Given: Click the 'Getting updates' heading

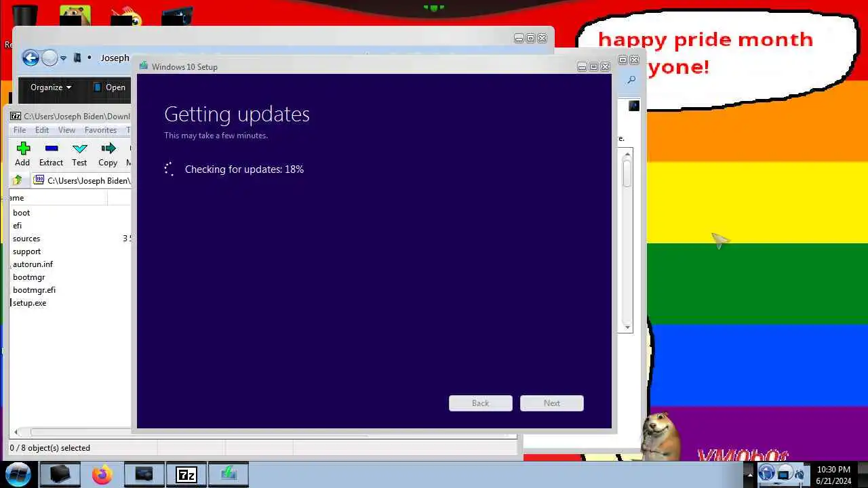Looking at the screenshot, I should pyautogui.click(x=237, y=114).
